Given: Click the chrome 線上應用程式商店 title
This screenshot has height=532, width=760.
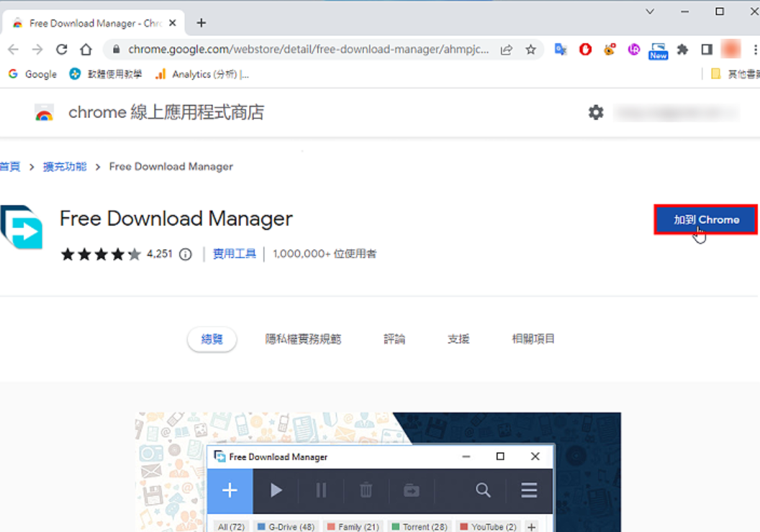Looking at the screenshot, I should pos(166,112).
